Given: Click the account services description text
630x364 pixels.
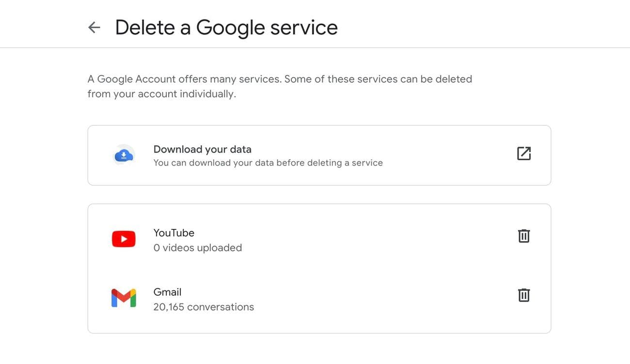Looking at the screenshot, I should [279, 86].
